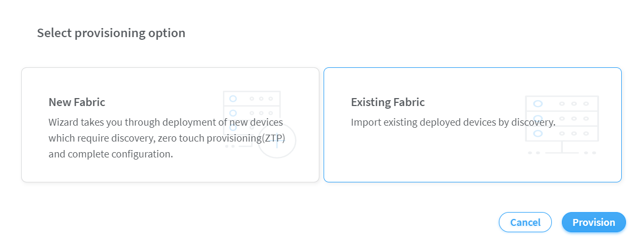Viewport: 644px width, 246px height.
Task: Click middle server unit in Existing Fabric icon
Action: [x=561, y=118]
